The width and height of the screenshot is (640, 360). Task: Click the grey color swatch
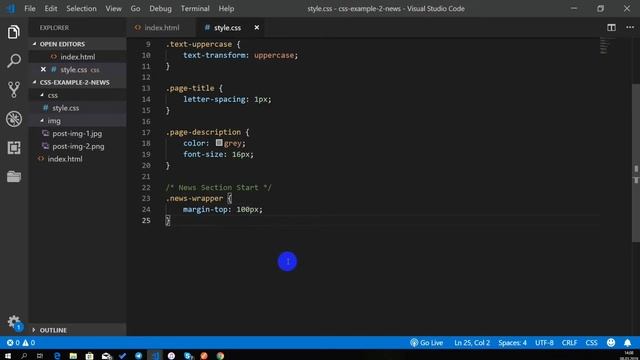[x=219, y=143]
